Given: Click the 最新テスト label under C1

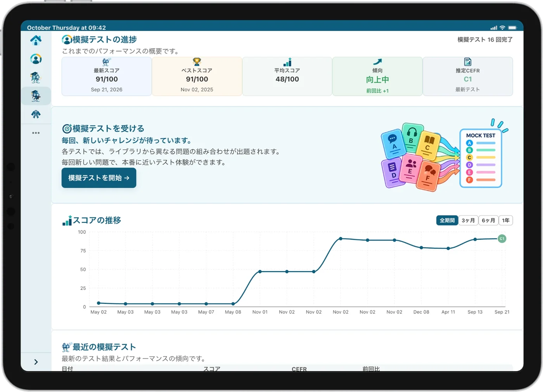Looking at the screenshot, I should point(468,90).
